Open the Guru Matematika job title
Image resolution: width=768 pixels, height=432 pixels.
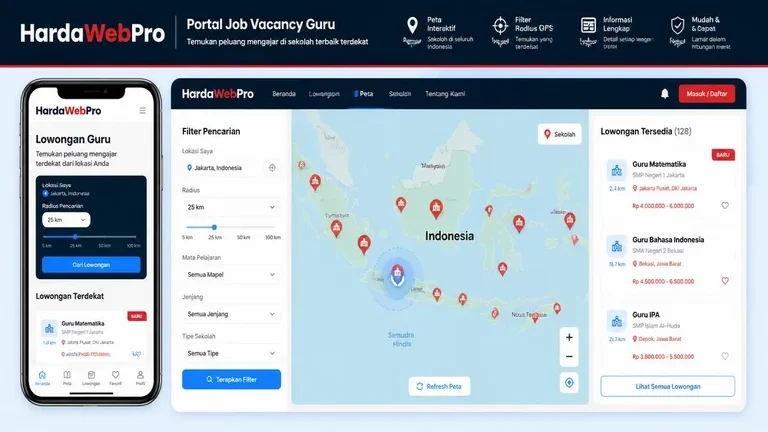click(659, 164)
